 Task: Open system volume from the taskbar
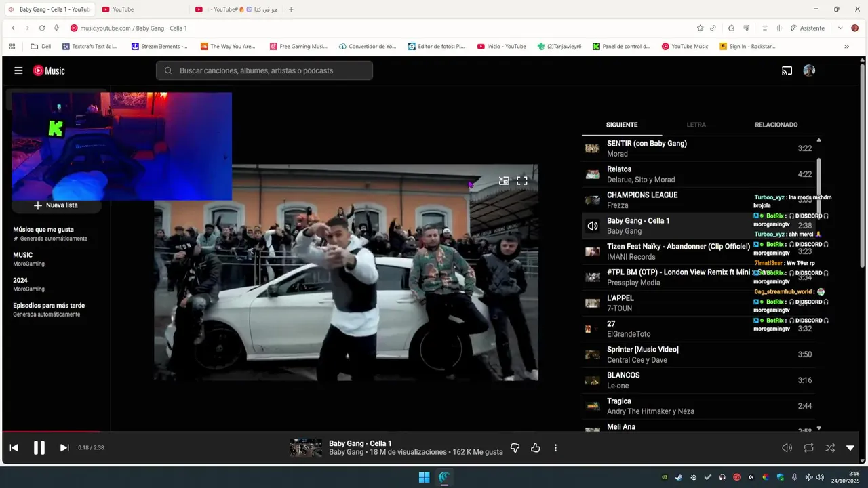pyautogui.click(x=820, y=477)
